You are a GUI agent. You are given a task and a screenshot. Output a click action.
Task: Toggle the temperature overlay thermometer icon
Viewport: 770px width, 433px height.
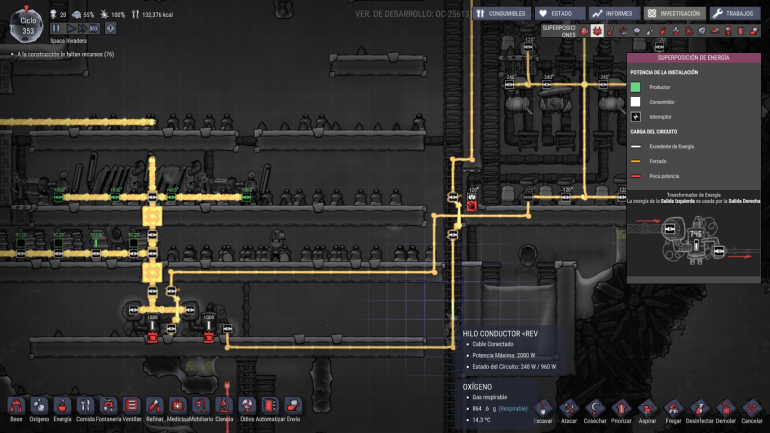tap(610, 31)
